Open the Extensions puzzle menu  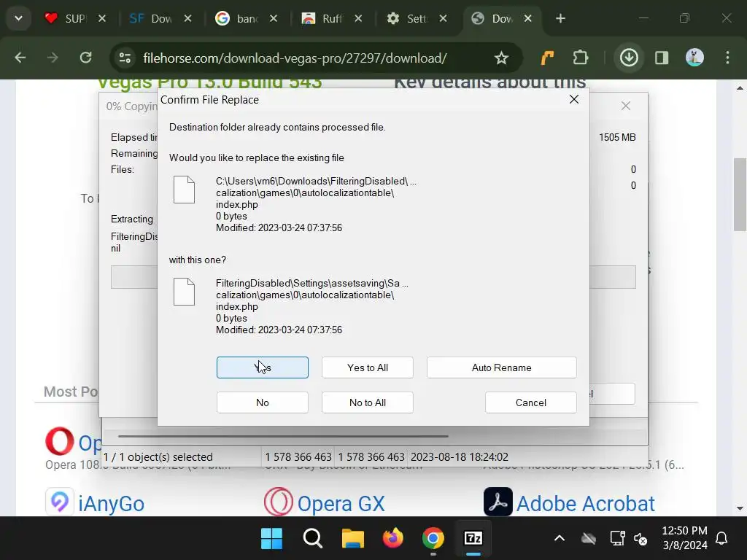580,58
